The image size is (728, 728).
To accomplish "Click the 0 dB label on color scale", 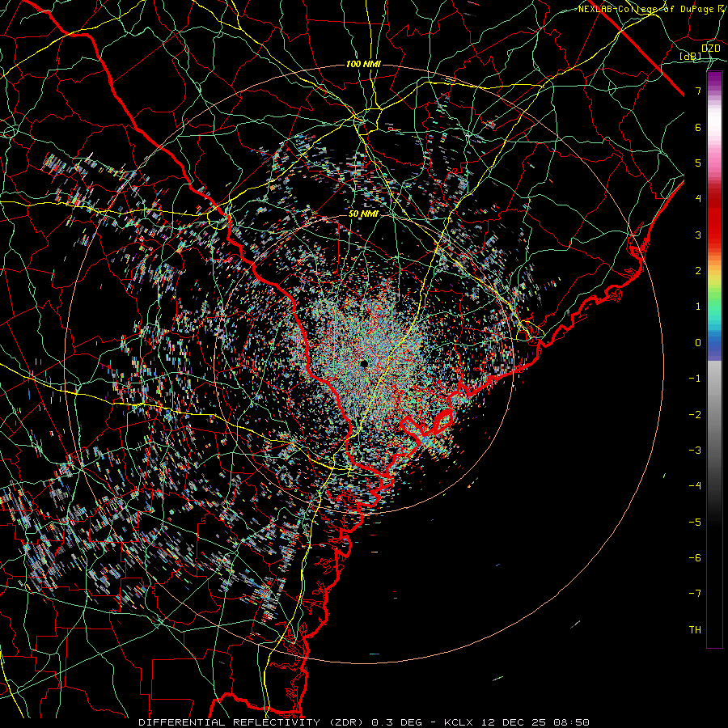I will coord(698,343).
